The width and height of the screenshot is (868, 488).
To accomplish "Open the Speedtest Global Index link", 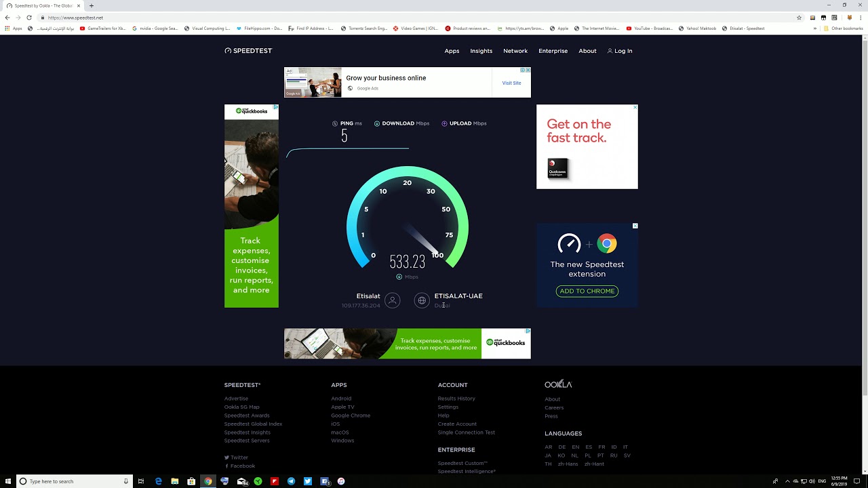I will 253,424.
